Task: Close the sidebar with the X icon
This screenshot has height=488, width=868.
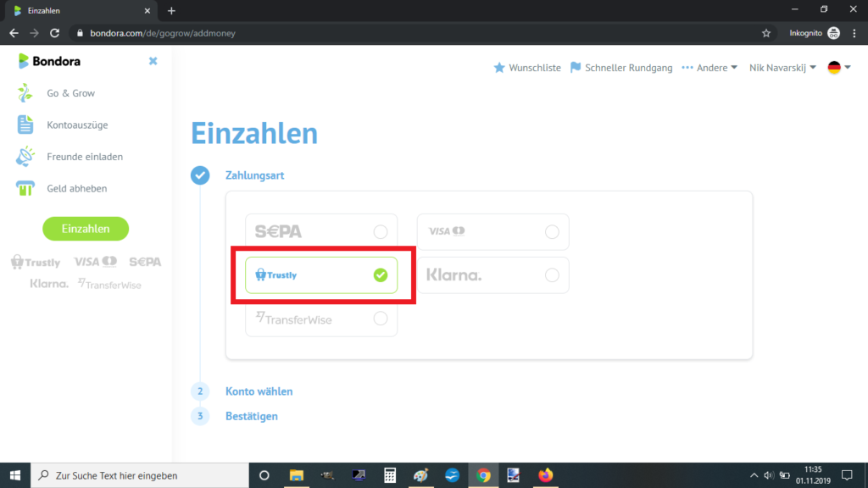Action: pos(153,61)
